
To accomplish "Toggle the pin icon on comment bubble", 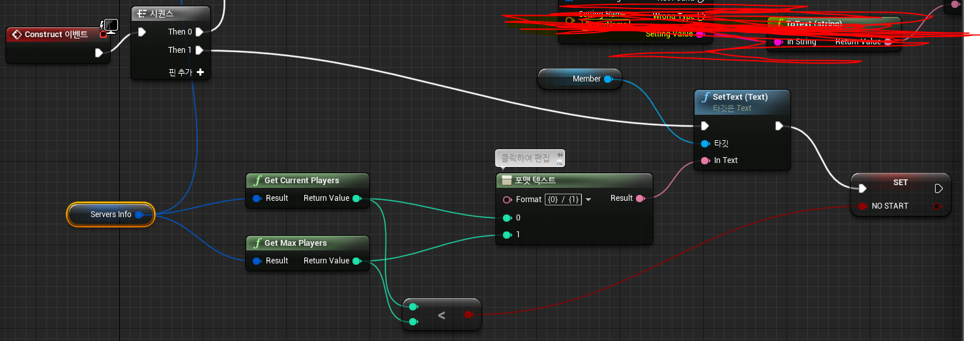I will click(x=559, y=155).
